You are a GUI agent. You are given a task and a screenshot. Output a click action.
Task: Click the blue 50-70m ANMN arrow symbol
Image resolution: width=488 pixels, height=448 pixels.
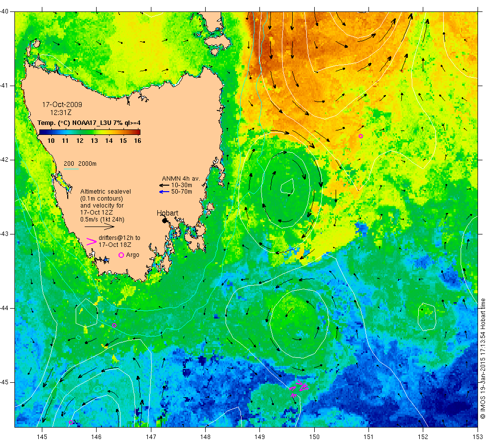[164, 192]
